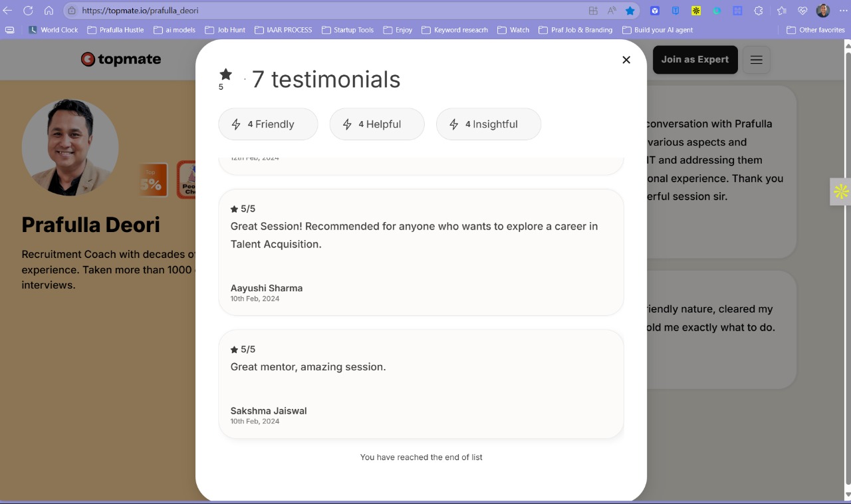Open the browser favorites star icon
This screenshot has width=851, height=504.
pyautogui.click(x=630, y=11)
